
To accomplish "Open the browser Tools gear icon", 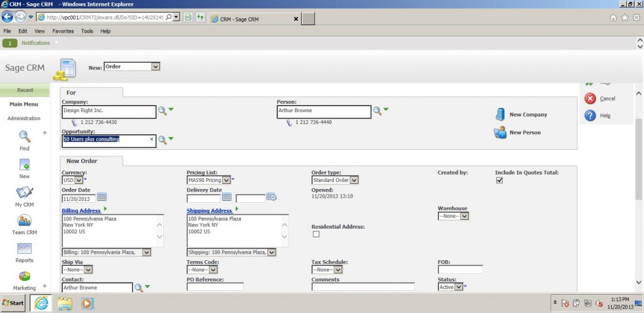I will (x=636, y=18).
